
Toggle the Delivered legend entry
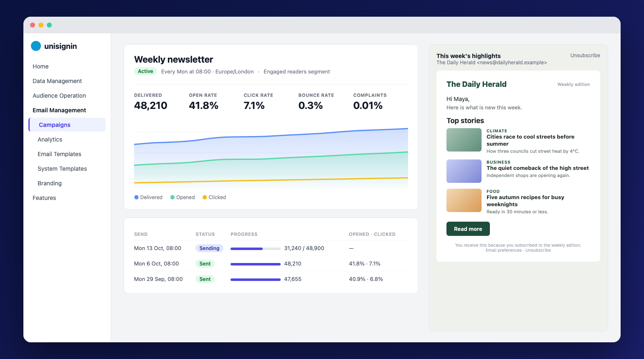[148, 197]
